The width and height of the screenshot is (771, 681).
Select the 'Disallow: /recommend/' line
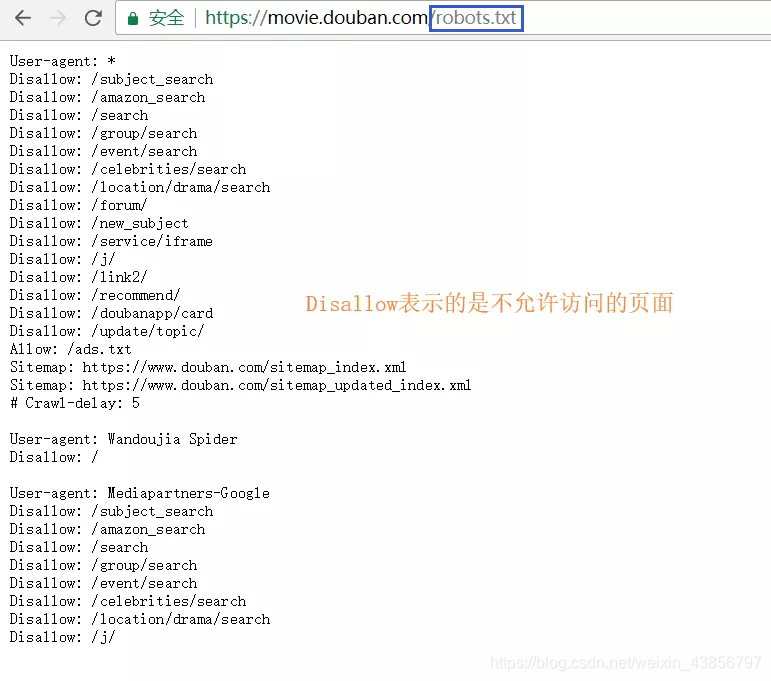tap(95, 295)
